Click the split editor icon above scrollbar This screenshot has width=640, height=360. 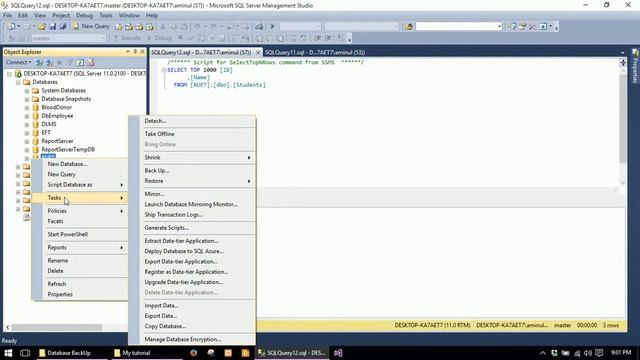(623, 62)
